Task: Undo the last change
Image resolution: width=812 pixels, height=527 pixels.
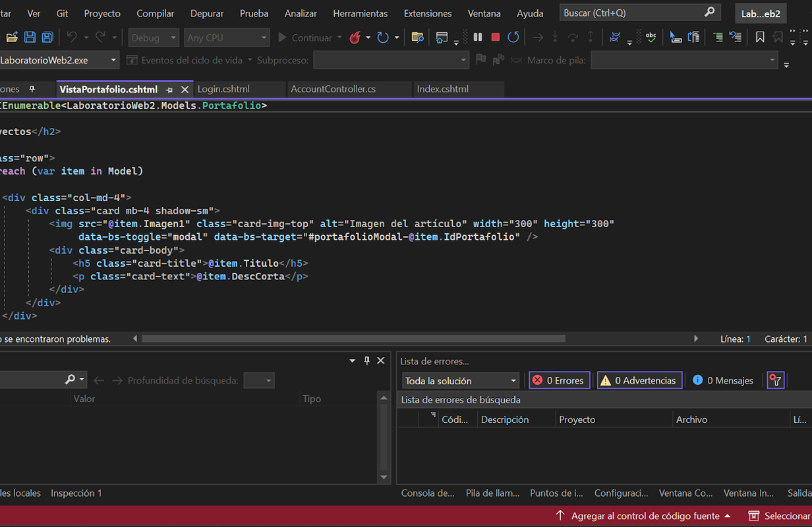Action: tap(72, 38)
